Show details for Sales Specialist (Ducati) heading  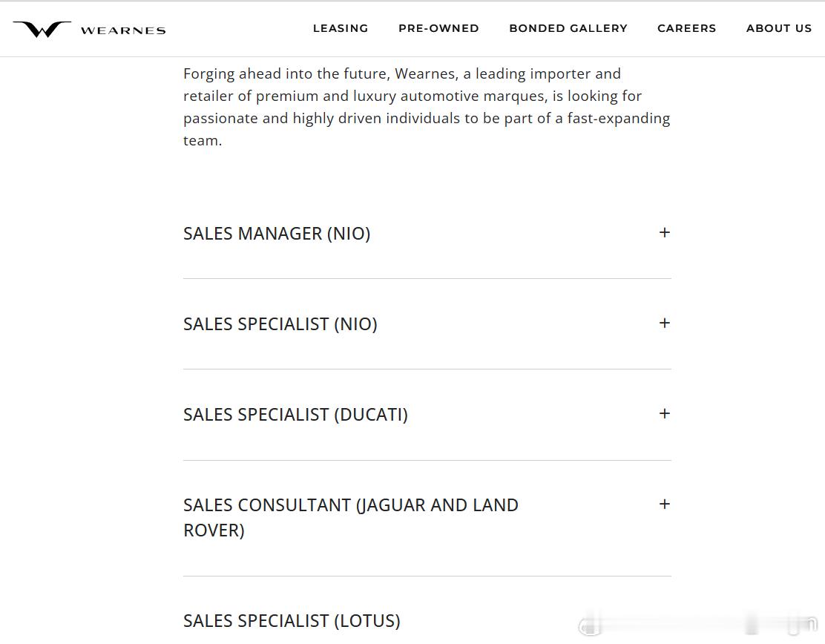(295, 415)
